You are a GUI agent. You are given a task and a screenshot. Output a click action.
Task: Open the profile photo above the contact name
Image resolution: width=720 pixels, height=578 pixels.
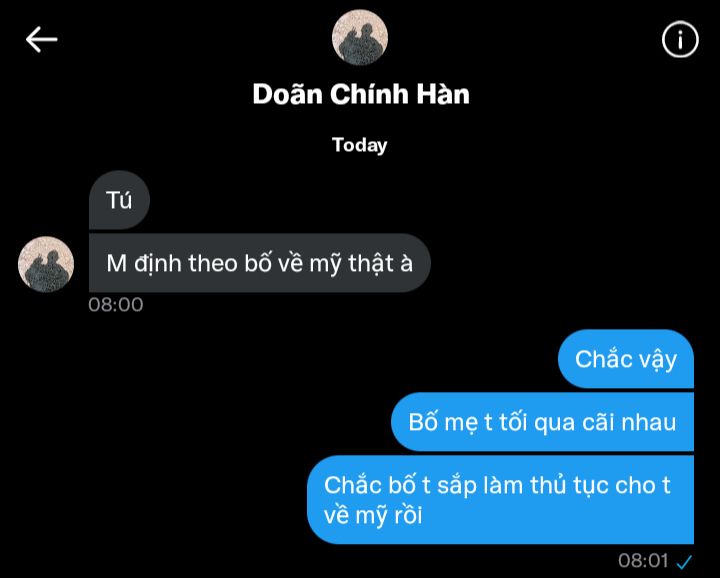[x=360, y=37]
